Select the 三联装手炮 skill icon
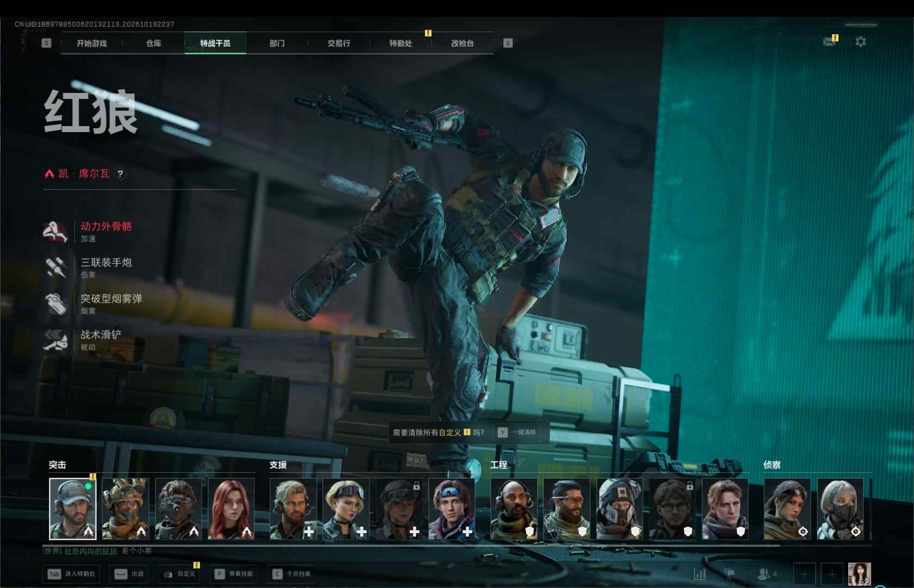This screenshot has width=914, height=588. click(55, 268)
